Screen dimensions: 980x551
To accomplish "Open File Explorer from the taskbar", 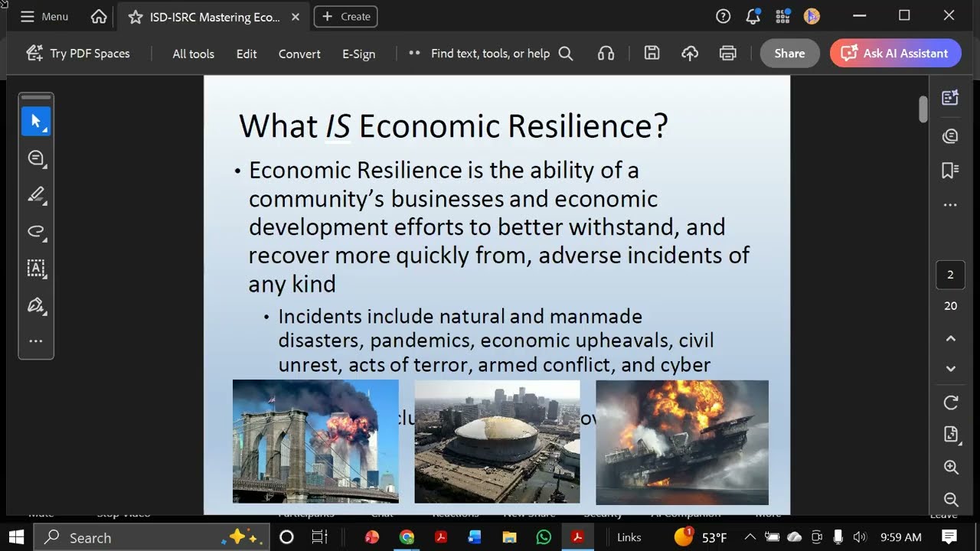I will tap(509, 537).
